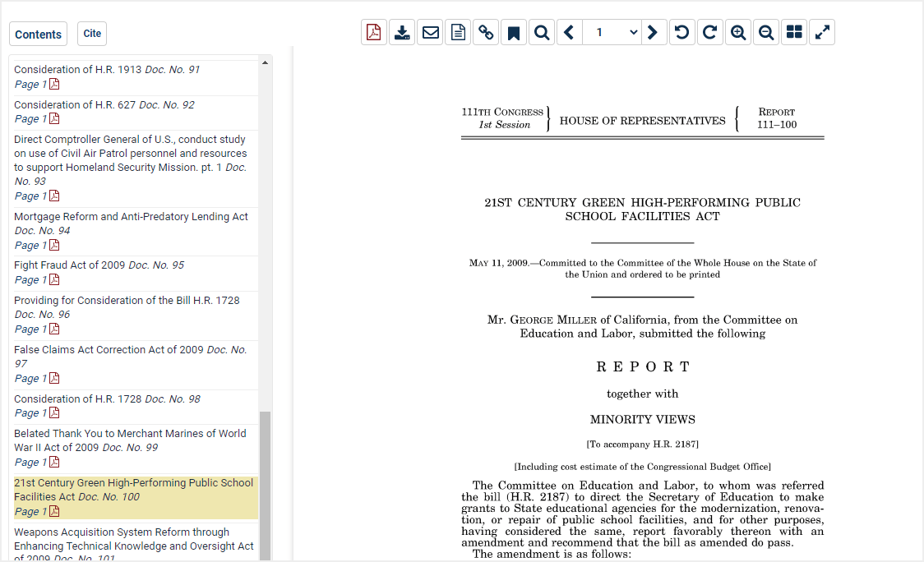The width and height of the screenshot is (924, 562).
Task: Email document using the envelope icon
Action: pyautogui.click(x=430, y=33)
